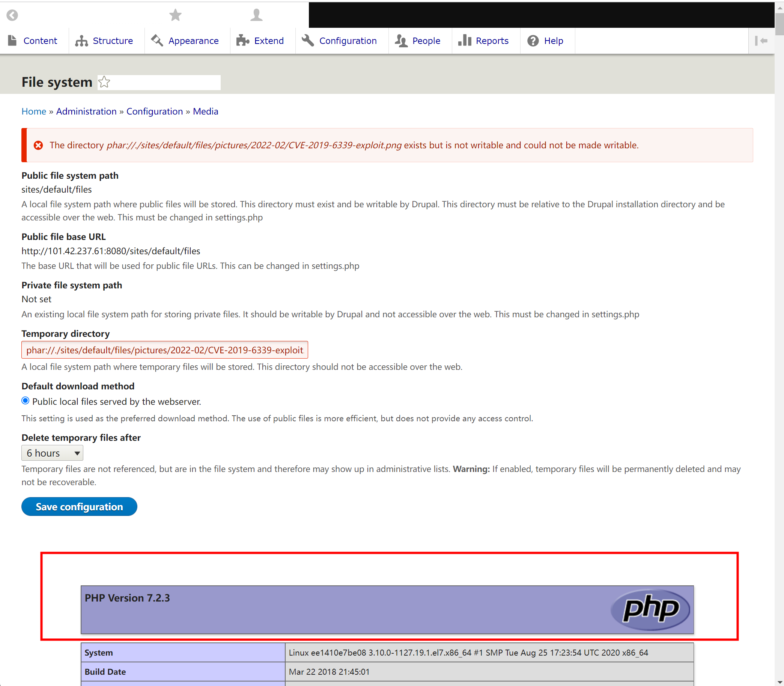Follow the Administration breadcrumb link
This screenshot has height=686, width=784.
tap(86, 112)
